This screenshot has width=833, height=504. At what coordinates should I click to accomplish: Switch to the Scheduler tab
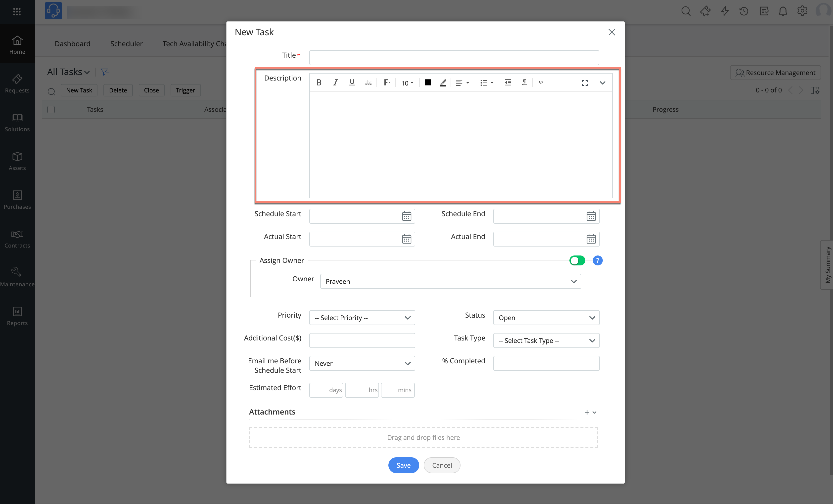126,43
